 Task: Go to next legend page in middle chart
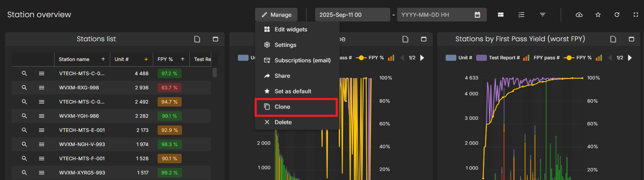pos(422,58)
